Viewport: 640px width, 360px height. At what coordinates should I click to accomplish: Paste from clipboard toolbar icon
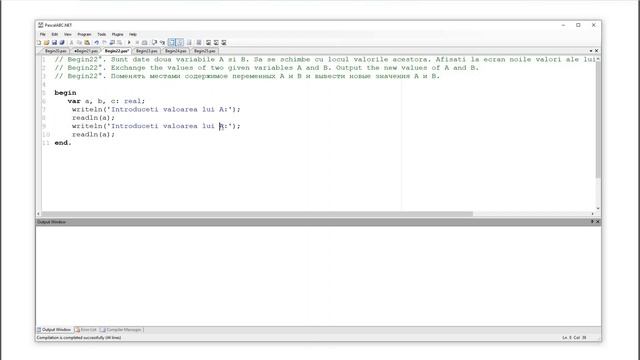[x=87, y=42]
